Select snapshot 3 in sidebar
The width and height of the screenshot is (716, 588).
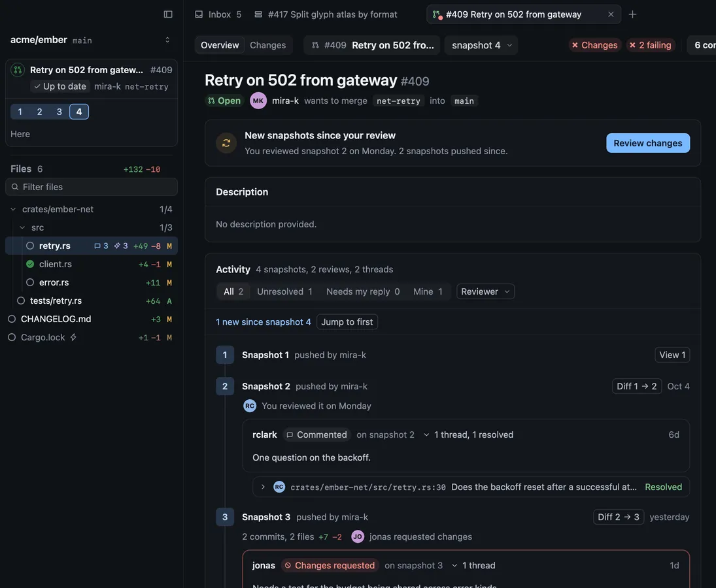[x=60, y=112]
